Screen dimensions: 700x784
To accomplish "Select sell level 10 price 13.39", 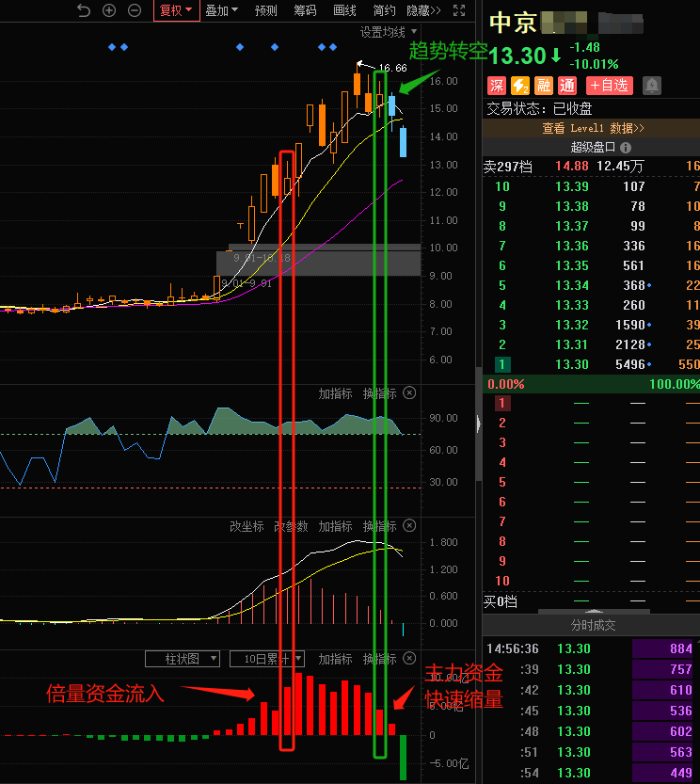I will point(572,186).
